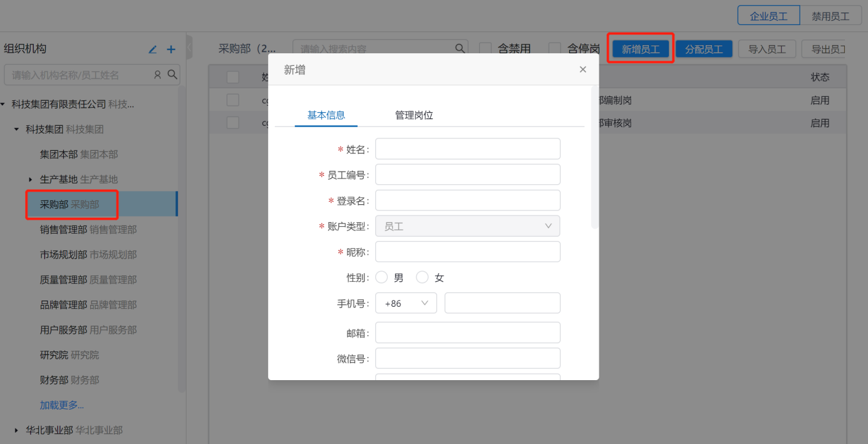Click into the 姓名 input field
Image resolution: width=868 pixels, height=444 pixels.
pyautogui.click(x=467, y=149)
